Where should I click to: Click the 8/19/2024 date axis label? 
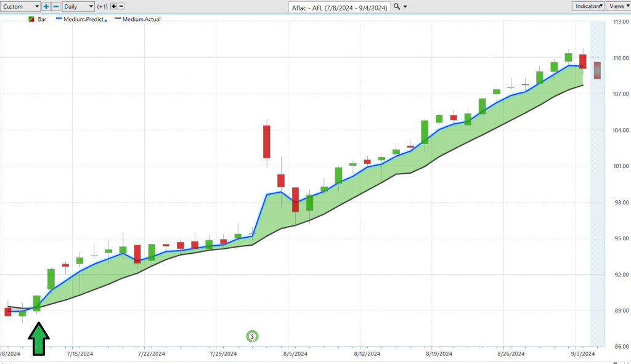(439, 354)
